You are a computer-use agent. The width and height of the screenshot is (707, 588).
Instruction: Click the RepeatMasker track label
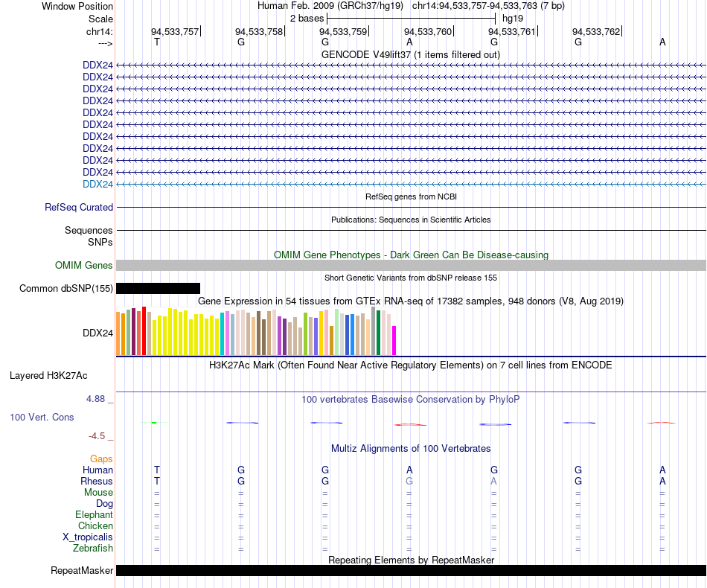pyautogui.click(x=82, y=570)
